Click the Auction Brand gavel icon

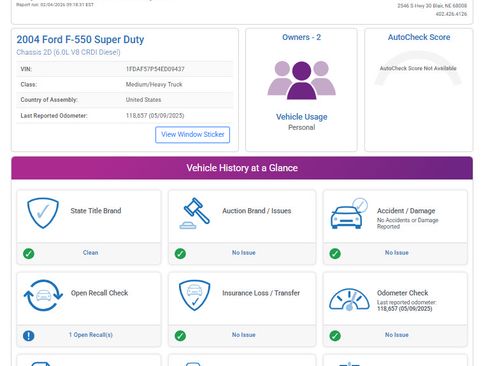point(195,213)
